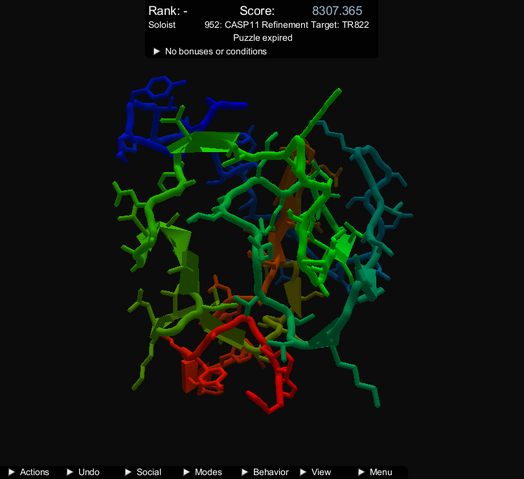The width and height of the screenshot is (524, 479).
Task: Click the triangle arrow beside Actions
Action: (x=11, y=472)
